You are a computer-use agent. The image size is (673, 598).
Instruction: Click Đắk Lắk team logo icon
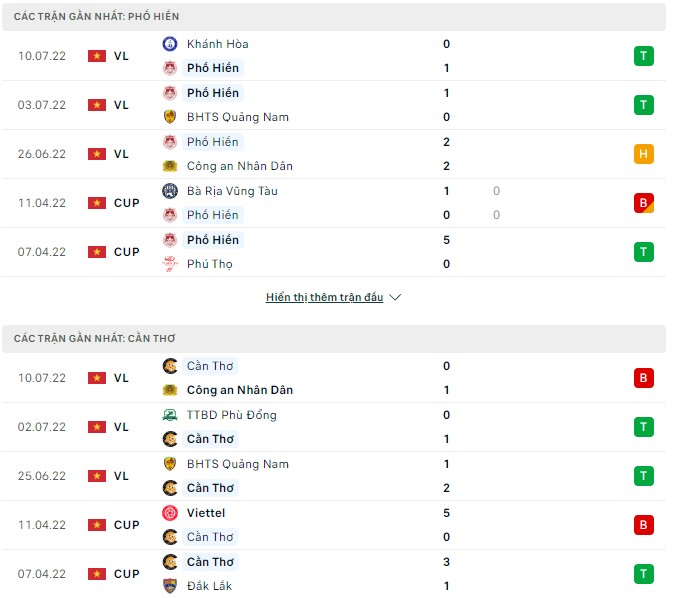click(170, 586)
